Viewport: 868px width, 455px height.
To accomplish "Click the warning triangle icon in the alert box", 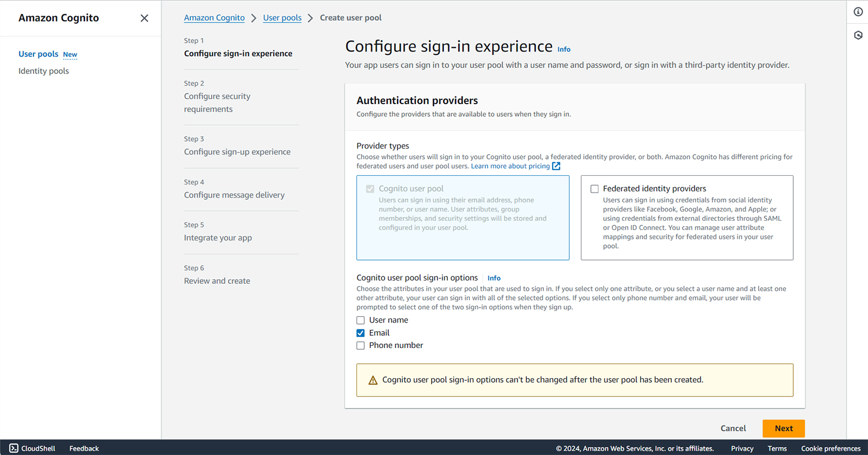I will click(373, 380).
